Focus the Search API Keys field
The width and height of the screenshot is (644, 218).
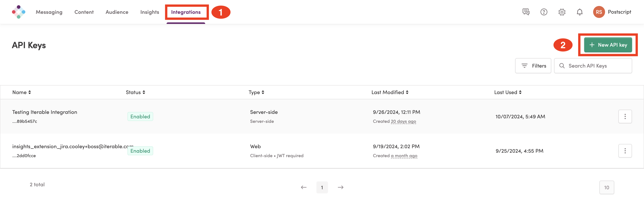(593, 66)
